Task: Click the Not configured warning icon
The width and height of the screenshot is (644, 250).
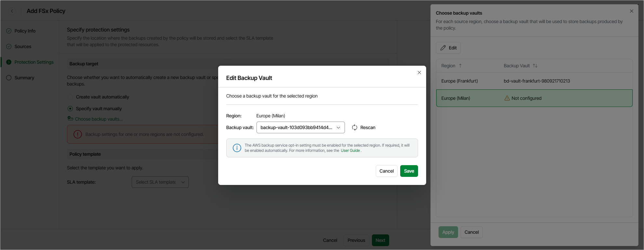Action: click(507, 98)
